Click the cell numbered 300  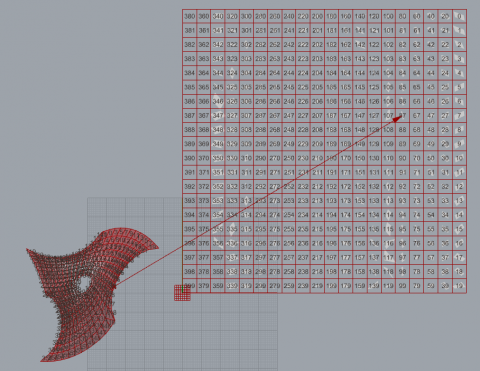pos(246,16)
